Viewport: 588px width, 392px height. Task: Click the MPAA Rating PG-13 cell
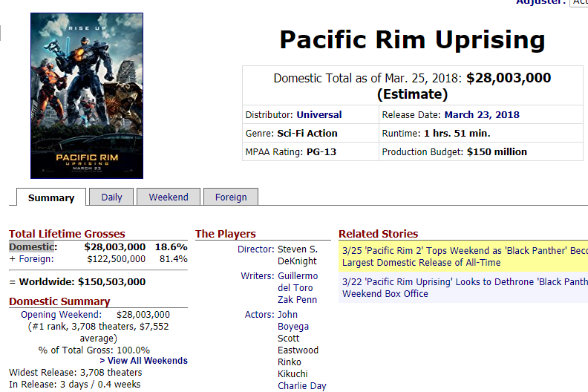310,152
